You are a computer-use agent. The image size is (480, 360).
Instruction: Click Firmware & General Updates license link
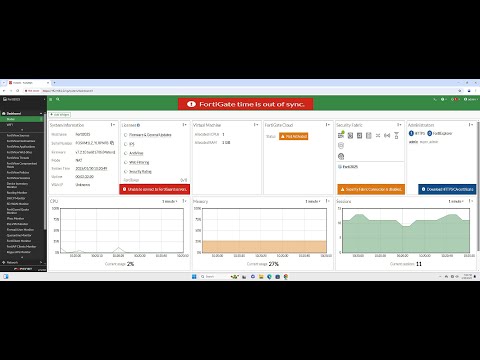[x=150, y=135]
